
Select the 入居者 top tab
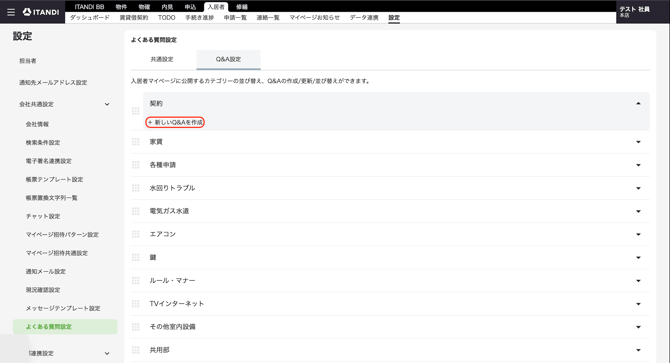pos(216,7)
